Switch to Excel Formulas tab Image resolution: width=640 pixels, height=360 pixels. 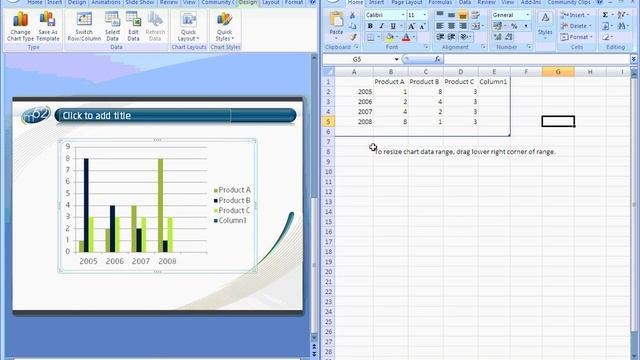(x=440, y=2)
